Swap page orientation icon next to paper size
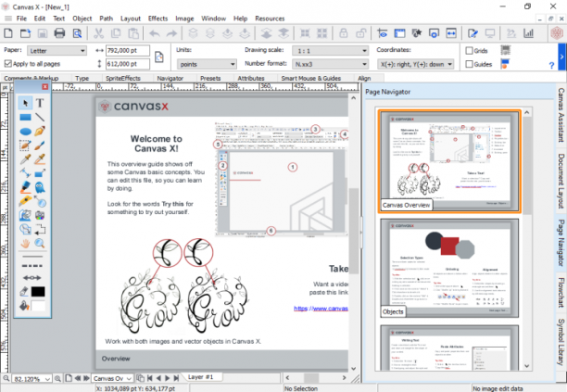 [x=159, y=57]
